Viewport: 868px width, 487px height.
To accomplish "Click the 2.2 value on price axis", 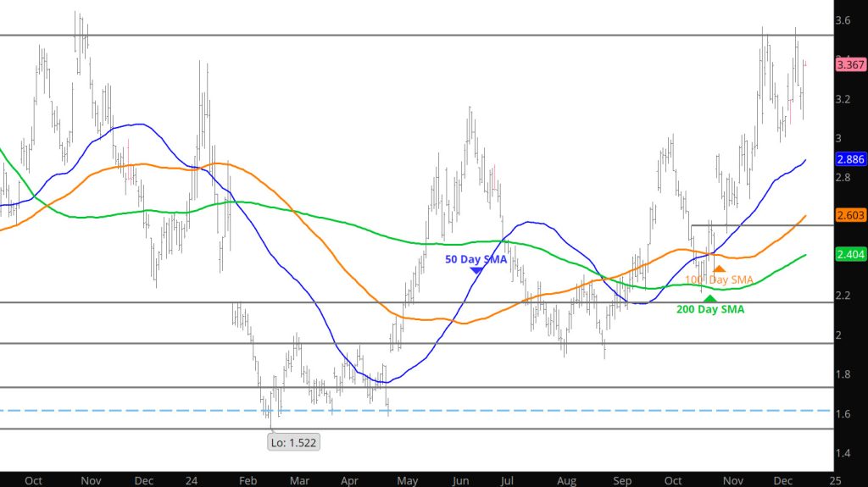I will (x=843, y=296).
